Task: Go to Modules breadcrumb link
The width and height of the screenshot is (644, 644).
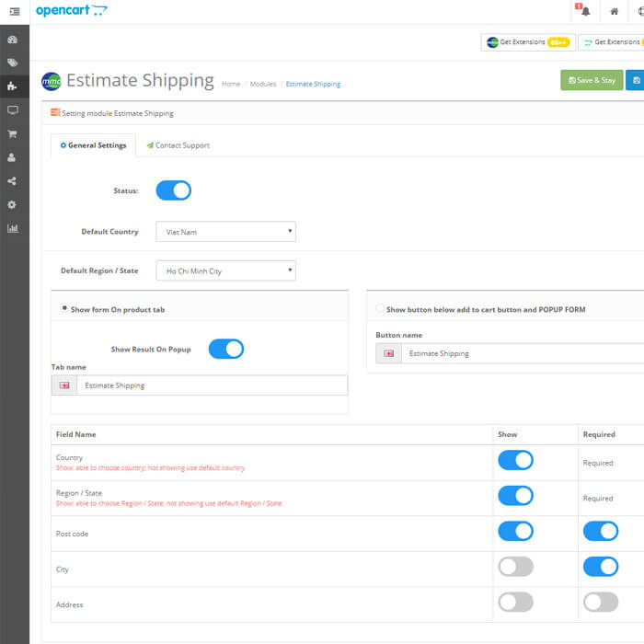Action: [x=262, y=84]
